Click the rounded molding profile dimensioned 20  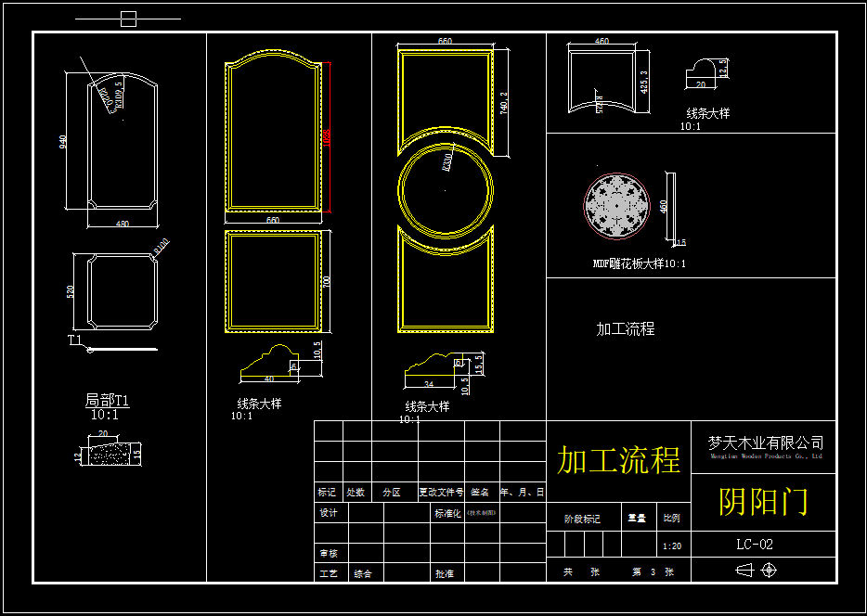(702, 72)
